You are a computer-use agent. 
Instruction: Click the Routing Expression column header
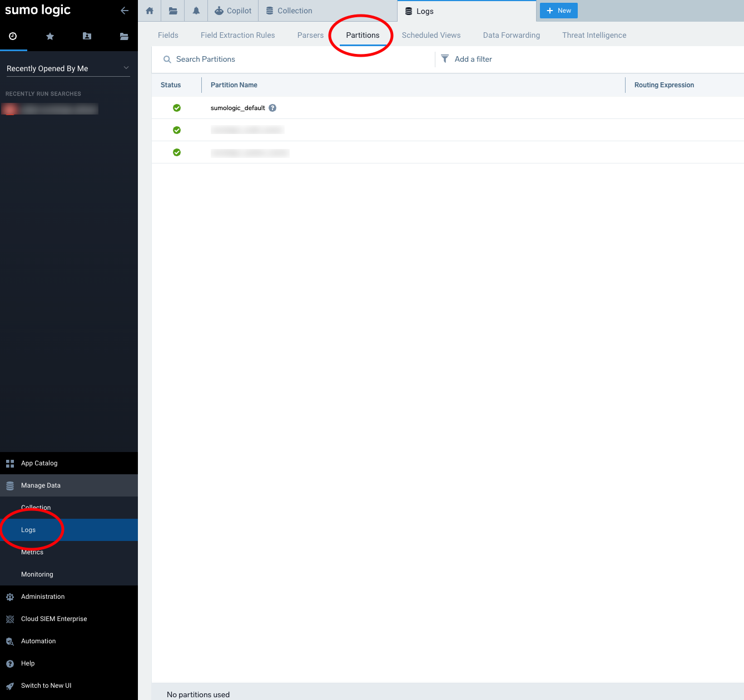coord(664,85)
